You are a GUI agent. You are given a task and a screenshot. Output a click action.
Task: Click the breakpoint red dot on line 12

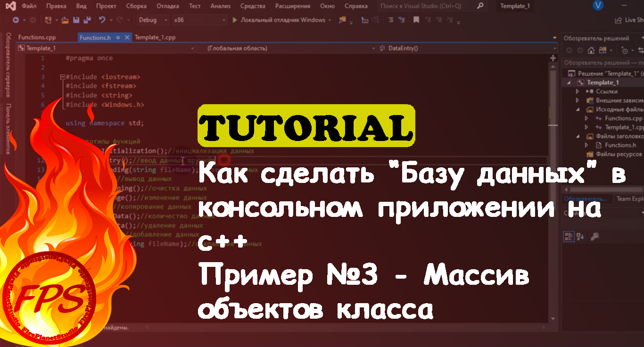pyautogui.click(x=224, y=161)
